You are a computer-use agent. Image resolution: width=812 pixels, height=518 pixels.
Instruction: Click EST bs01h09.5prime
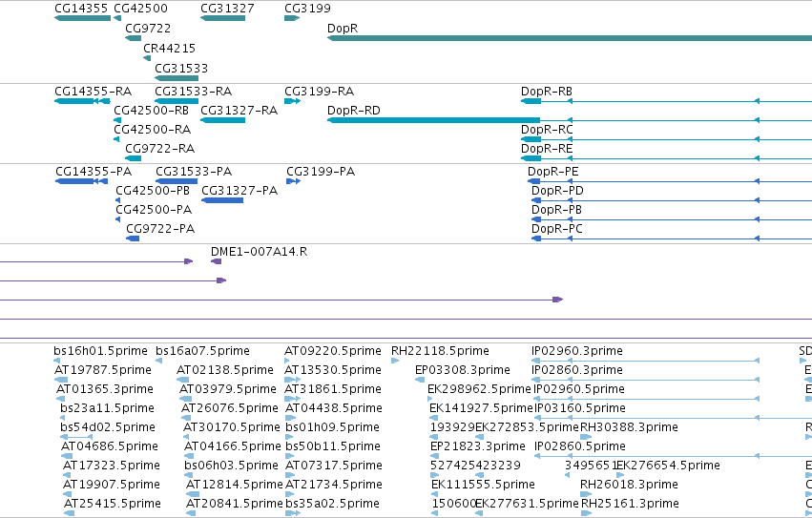pos(288,438)
